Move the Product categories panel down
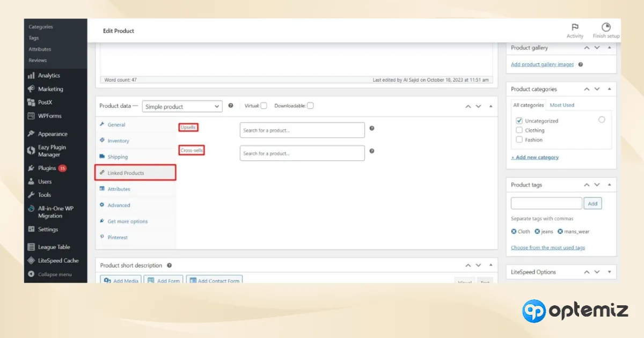644x338 pixels. pos(597,89)
